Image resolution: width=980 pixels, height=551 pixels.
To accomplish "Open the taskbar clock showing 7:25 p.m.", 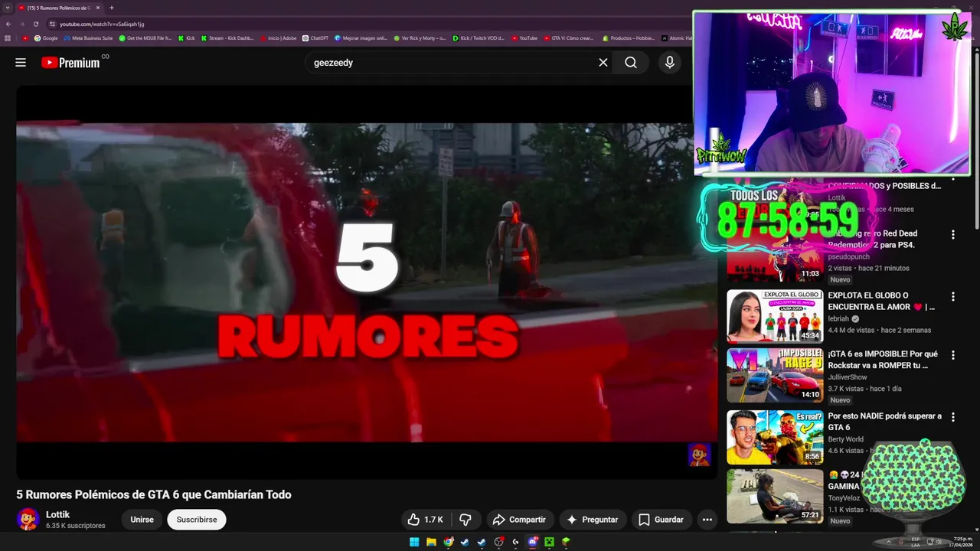I will point(962,542).
